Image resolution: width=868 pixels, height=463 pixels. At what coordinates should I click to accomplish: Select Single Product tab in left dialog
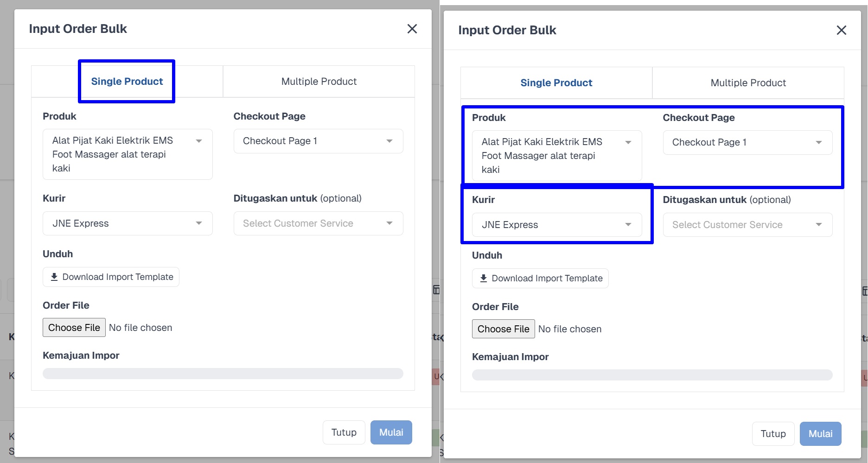coord(127,82)
